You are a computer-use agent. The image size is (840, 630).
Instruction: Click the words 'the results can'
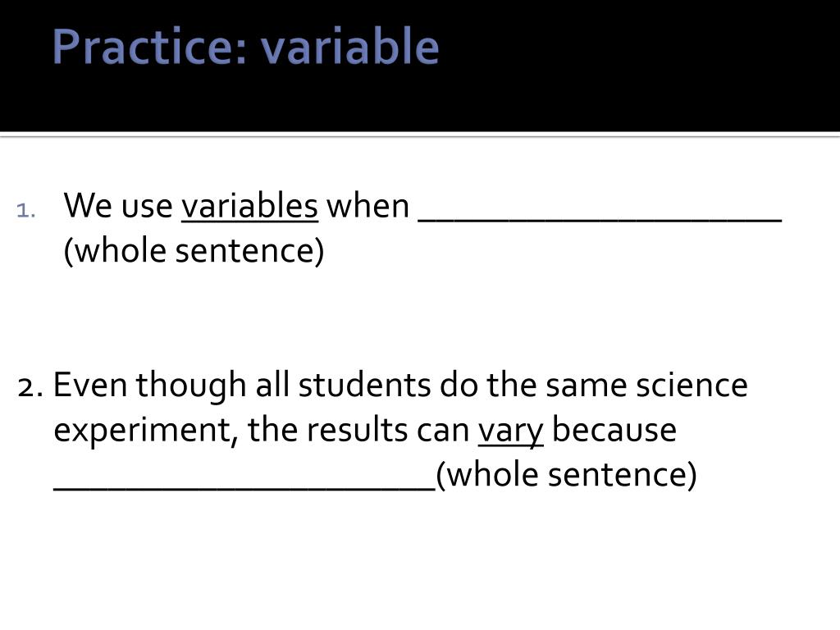tap(358, 430)
